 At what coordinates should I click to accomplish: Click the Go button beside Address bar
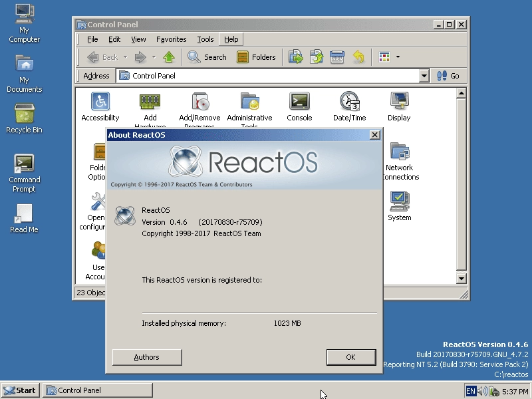448,76
